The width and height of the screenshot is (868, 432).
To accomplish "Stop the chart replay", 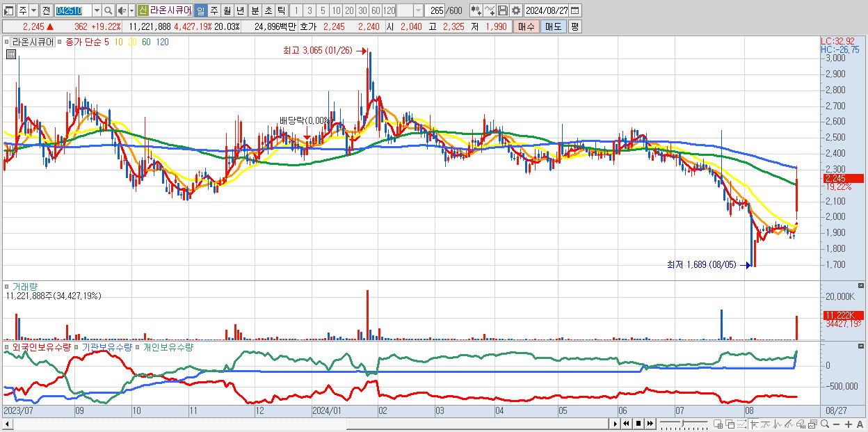I will [638, 424].
